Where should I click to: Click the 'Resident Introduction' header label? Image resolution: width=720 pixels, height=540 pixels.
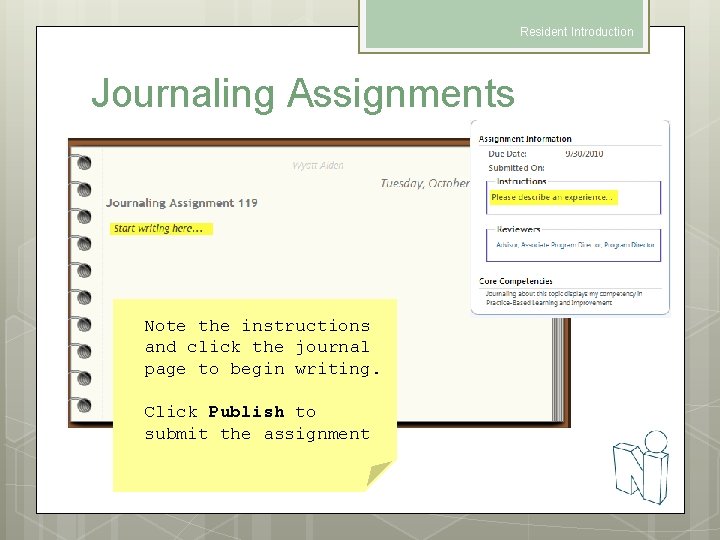point(577,32)
